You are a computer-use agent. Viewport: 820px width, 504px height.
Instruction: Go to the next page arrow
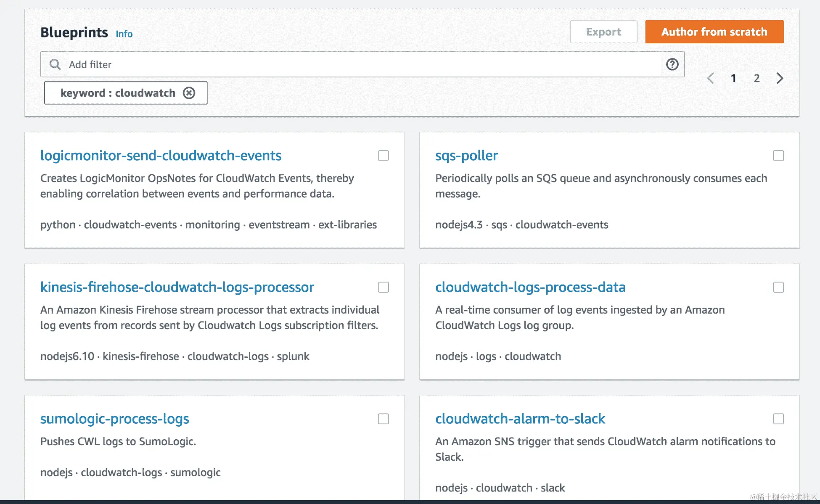coord(780,78)
